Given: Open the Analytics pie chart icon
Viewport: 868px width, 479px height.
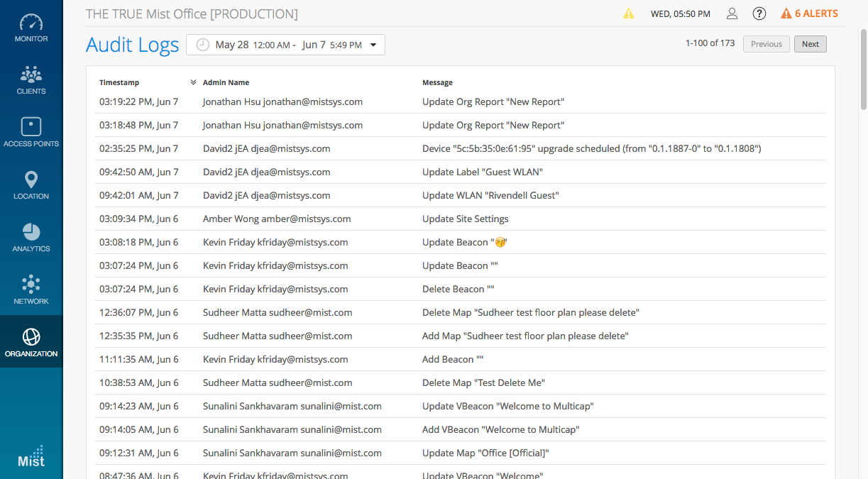Looking at the screenshot, I should coord(31,232).
